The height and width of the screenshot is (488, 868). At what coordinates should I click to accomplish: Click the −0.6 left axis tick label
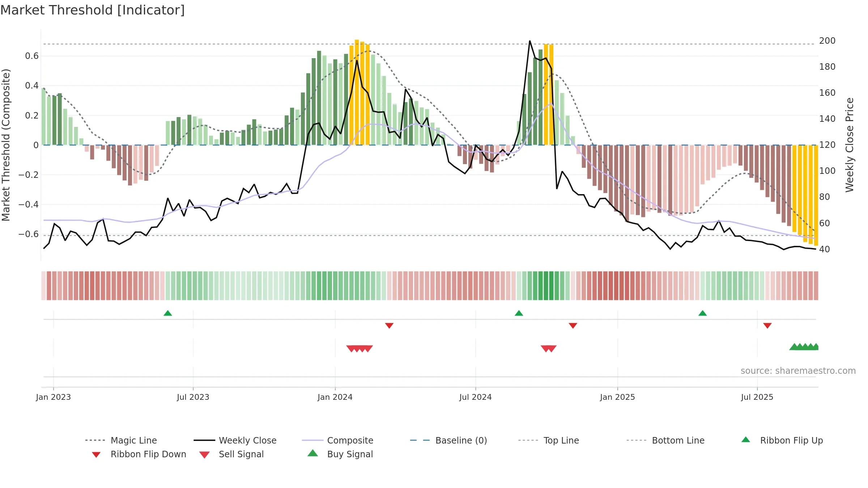tap(29, 234)
